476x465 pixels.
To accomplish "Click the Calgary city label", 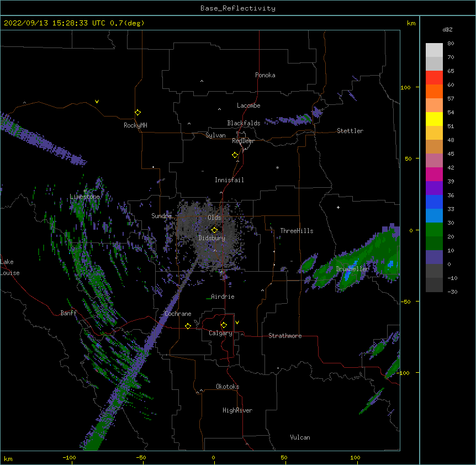I will (220, 333).
